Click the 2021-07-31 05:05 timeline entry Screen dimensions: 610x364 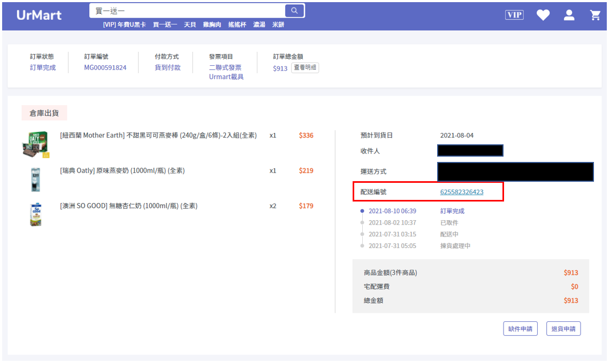393,246
